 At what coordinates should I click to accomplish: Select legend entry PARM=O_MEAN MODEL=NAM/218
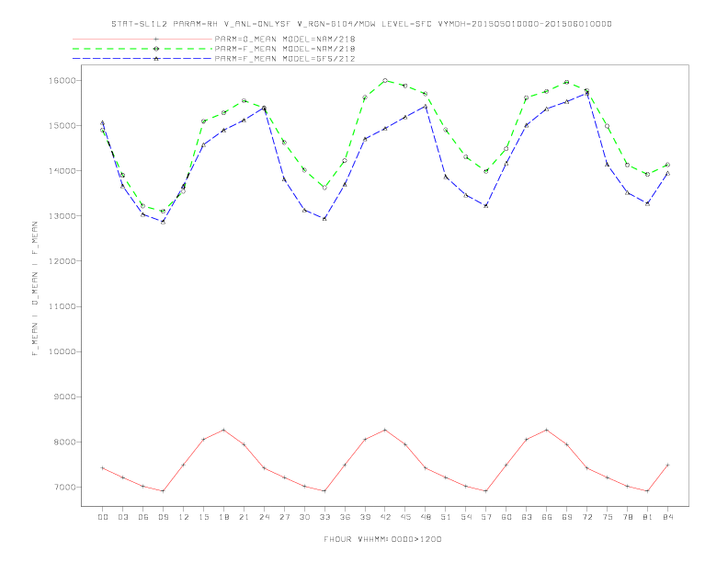click(285, 39)
